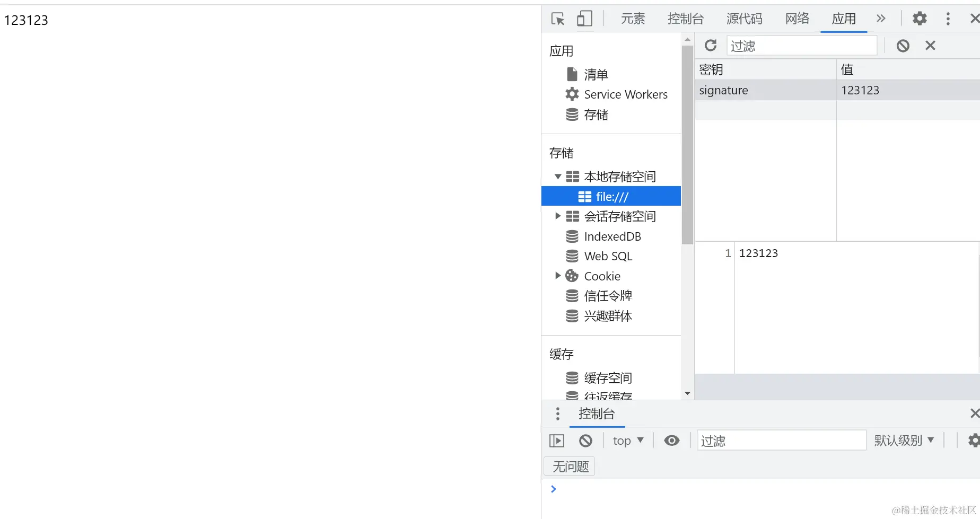Click the 无问题 issues button

coord(570,467)
